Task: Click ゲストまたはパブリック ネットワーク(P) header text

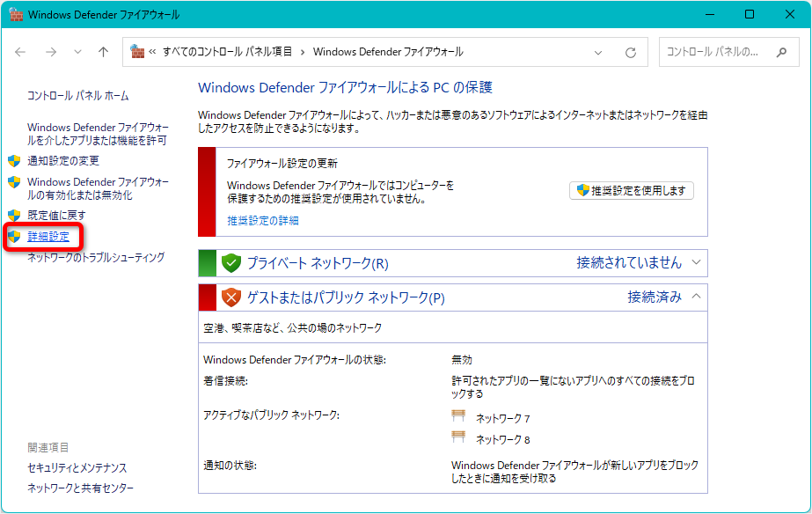Action: (x=346, y=297)
